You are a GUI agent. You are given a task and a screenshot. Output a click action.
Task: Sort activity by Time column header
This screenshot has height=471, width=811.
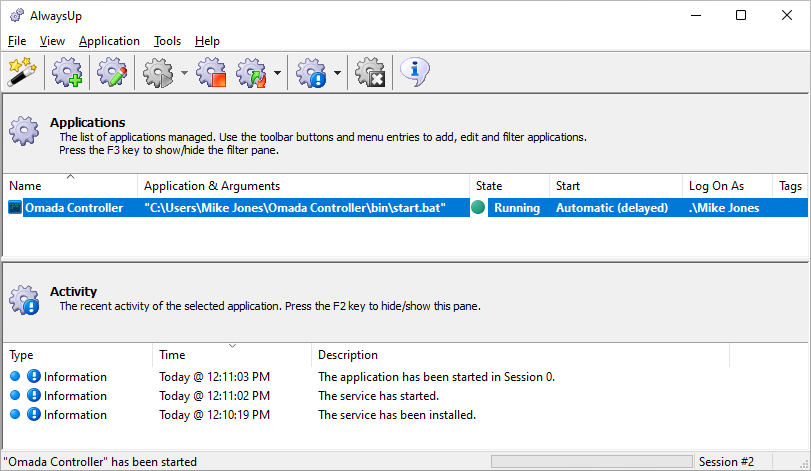(x=232, y=355)
